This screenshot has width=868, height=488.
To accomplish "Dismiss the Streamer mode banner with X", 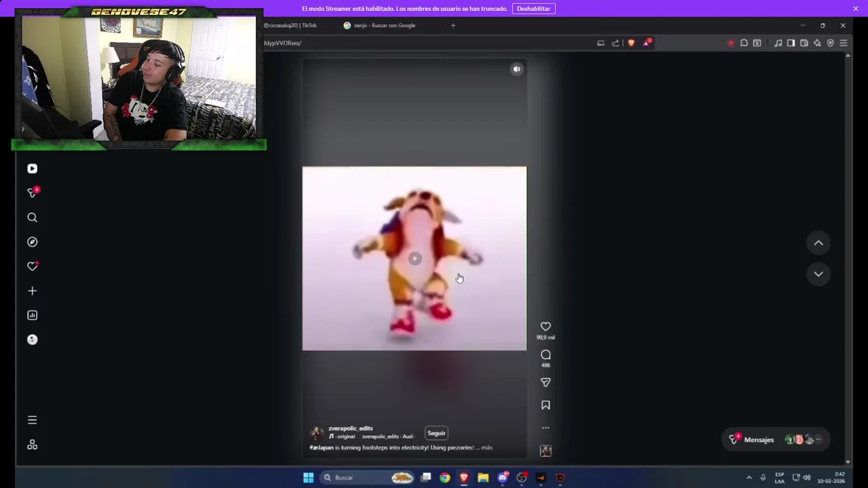I will pos(856,9).
